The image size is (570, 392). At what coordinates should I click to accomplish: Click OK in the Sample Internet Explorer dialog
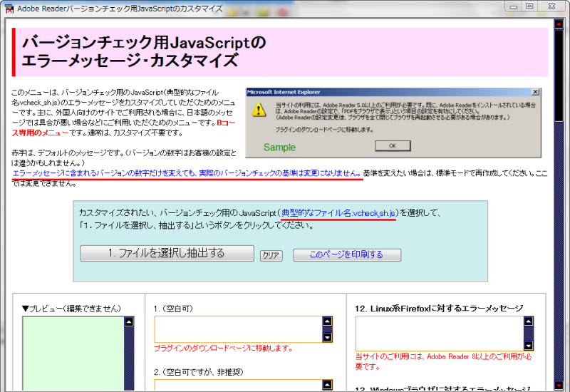(393, 146)
